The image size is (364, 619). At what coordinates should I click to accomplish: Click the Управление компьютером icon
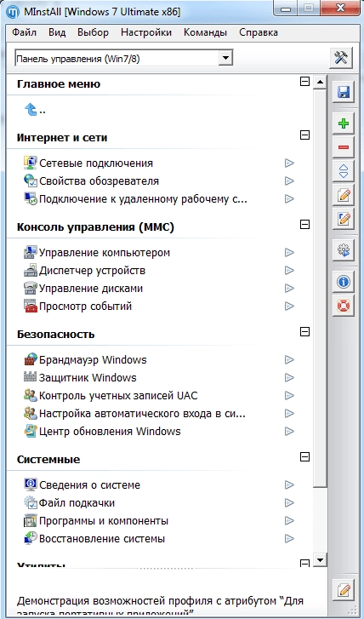click(31, 252)
